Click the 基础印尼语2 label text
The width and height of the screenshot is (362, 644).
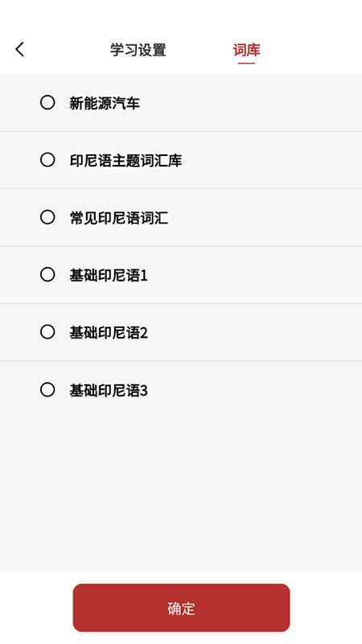coord(109,333)
